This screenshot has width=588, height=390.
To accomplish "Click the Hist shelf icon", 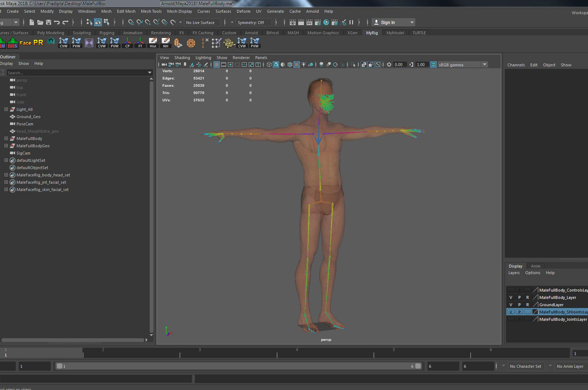I will pyautogui.click(x=153, y=43).
